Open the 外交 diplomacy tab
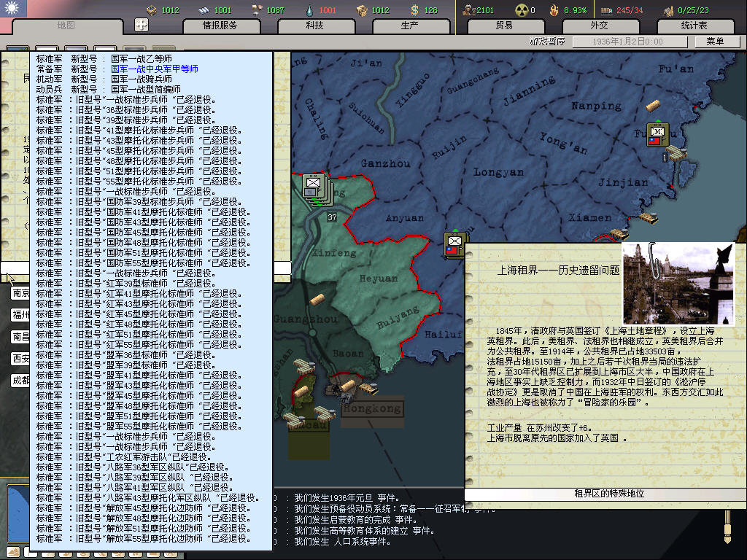 point(599,26)
